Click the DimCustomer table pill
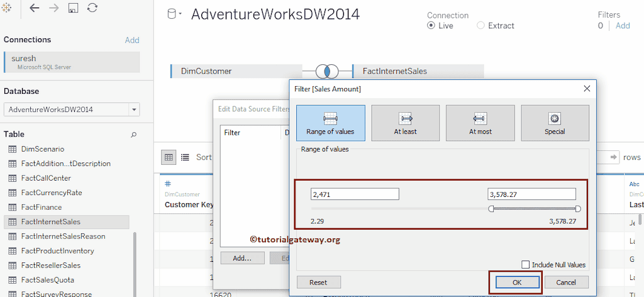The width and height of the screenshot is (644, 297). click(x=236, y=71)
